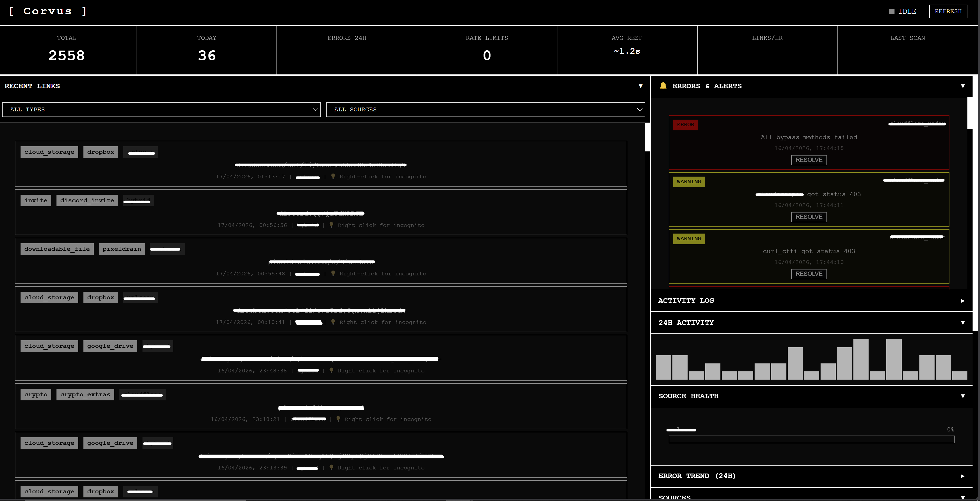The height and width of the screenshot is (501, 980).
Task: Click the LINKS/HR stat card
Action: click(767, 50)
